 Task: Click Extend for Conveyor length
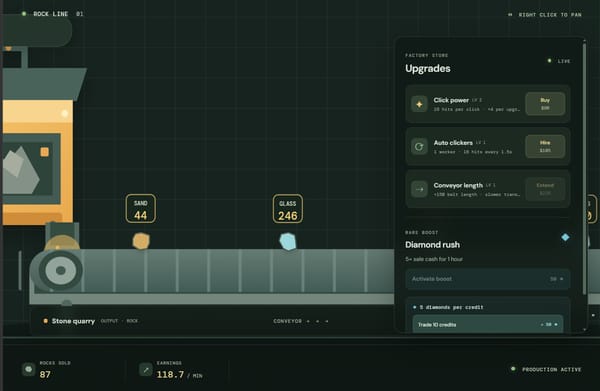point(545,189)
